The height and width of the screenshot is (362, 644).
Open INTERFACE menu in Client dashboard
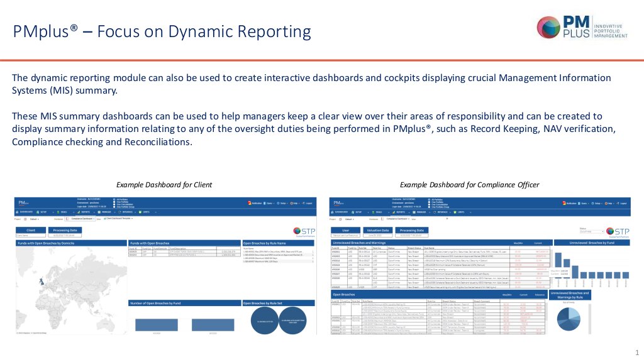click(127, 212)
